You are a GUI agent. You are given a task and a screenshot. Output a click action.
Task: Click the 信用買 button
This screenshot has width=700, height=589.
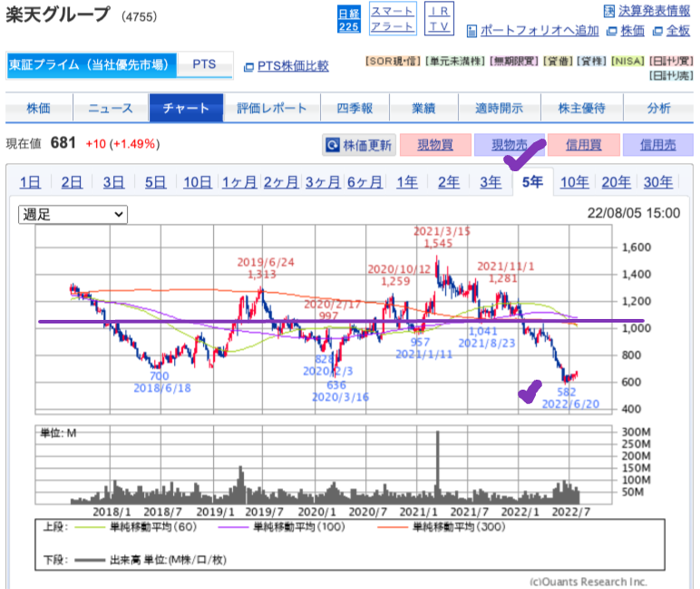pyautogui.click(x=583, y=145)
